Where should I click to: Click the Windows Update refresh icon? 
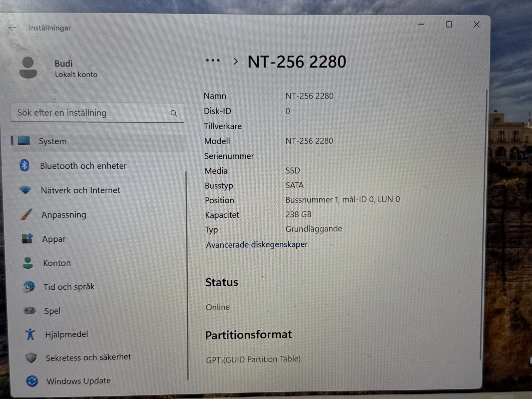[32, 381]
